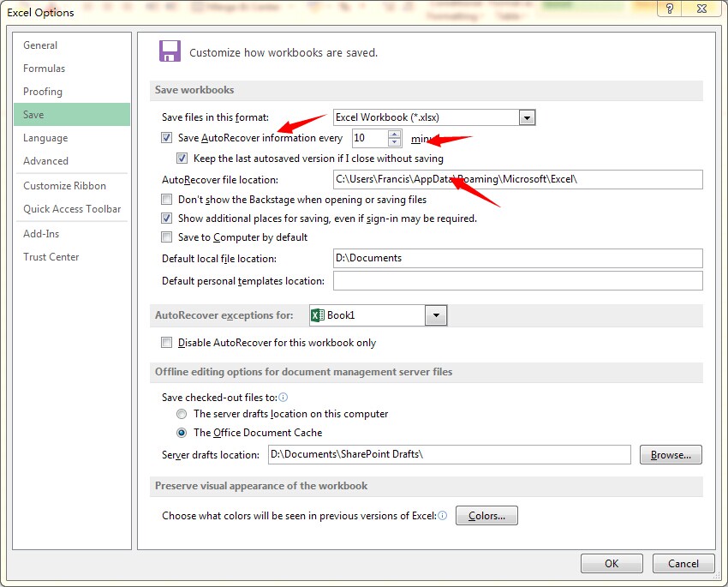The image size is (728, 587).
Task: Click the AutoRecover file location field
Action: pyautogui.click(x=518, y=179)
